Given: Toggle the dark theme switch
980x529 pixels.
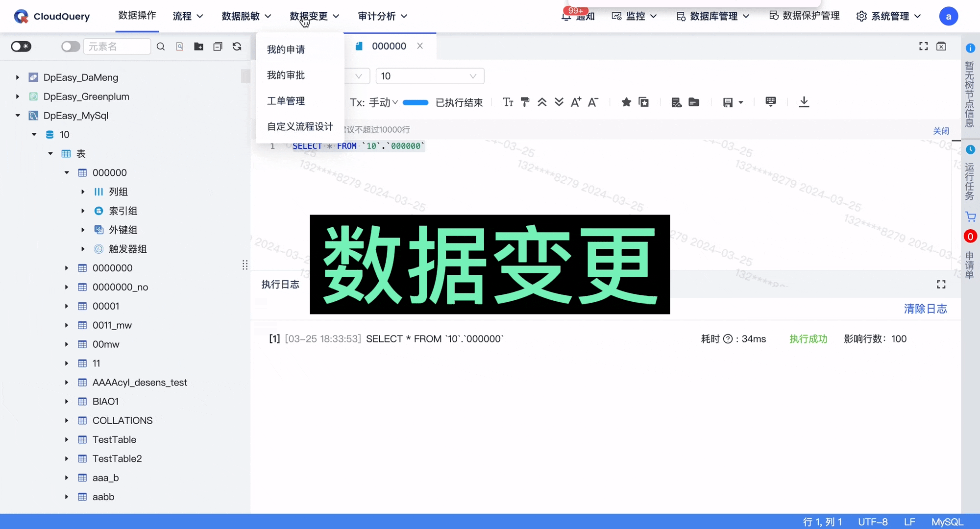Looking at the screenshot, I should pos(21,46).
